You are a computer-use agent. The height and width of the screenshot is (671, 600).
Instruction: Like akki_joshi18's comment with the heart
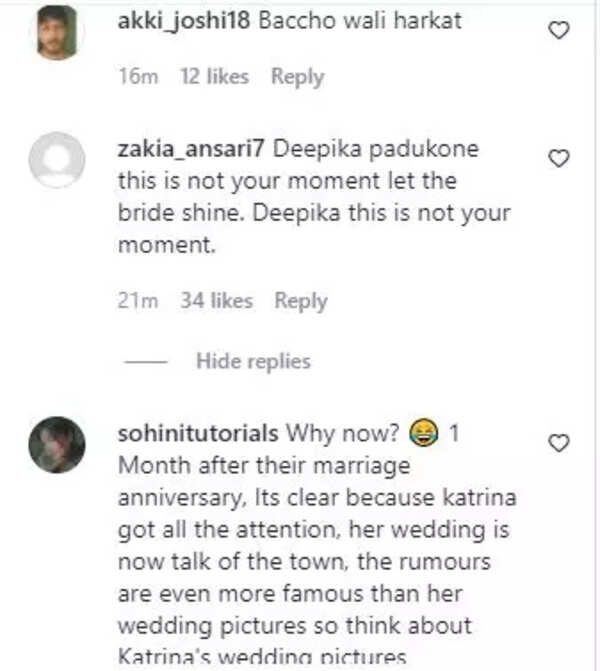(x=560, y=31)
